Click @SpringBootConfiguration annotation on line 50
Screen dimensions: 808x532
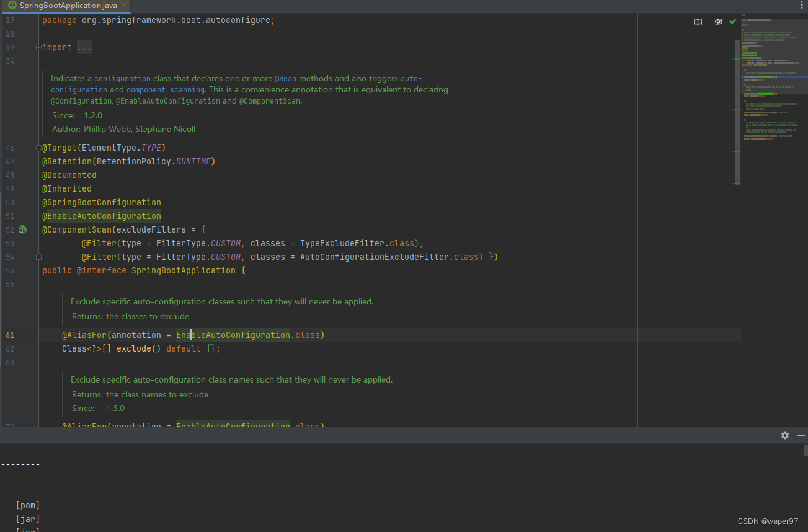tap(102, 202)
